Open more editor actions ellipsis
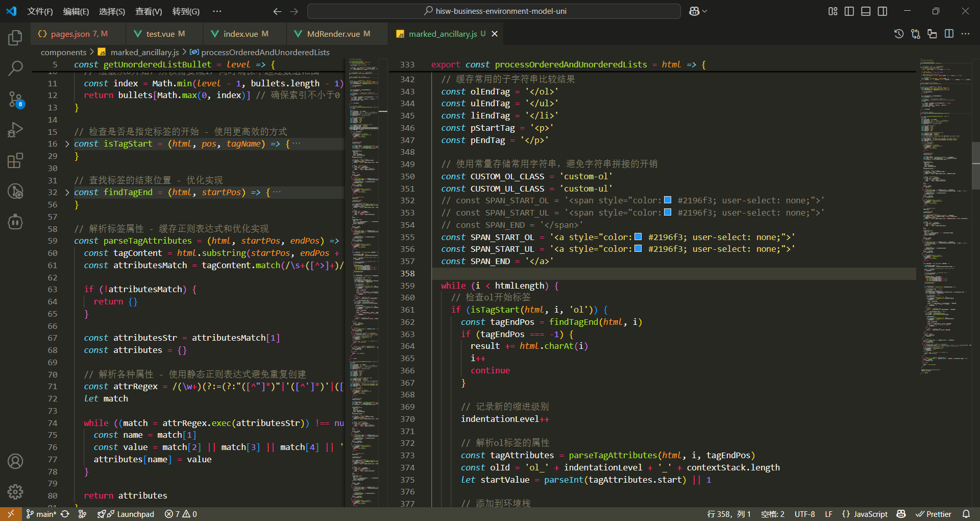The width and height of the screenshot is (980, 521). (x=965, y=34)
